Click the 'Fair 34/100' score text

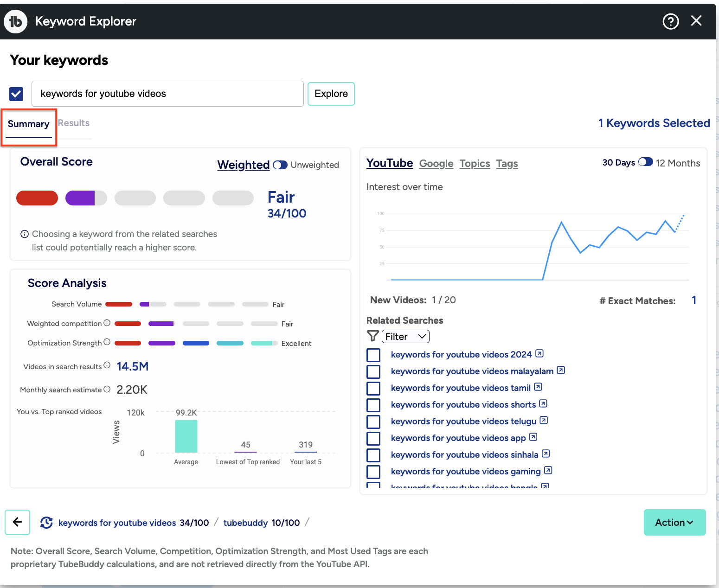pos(287,205)
